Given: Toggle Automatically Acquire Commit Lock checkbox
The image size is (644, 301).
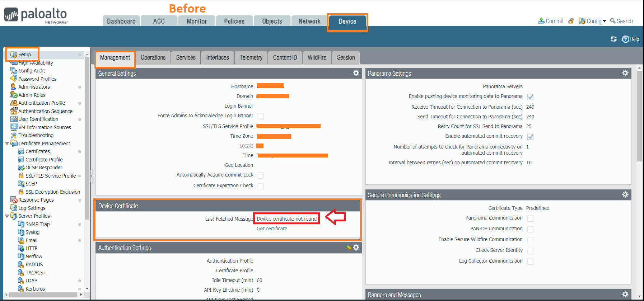Looking at the screenshot, I should (261, 175).
